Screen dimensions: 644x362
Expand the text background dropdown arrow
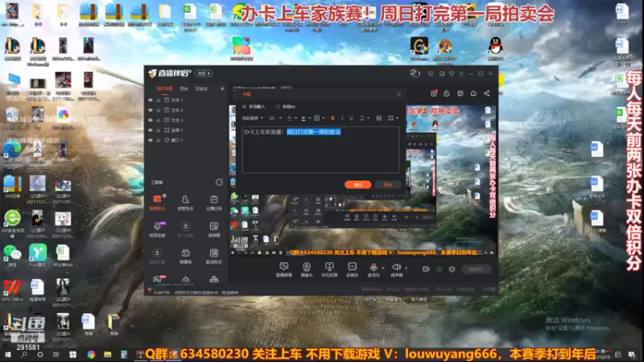(x=324, y=118)
